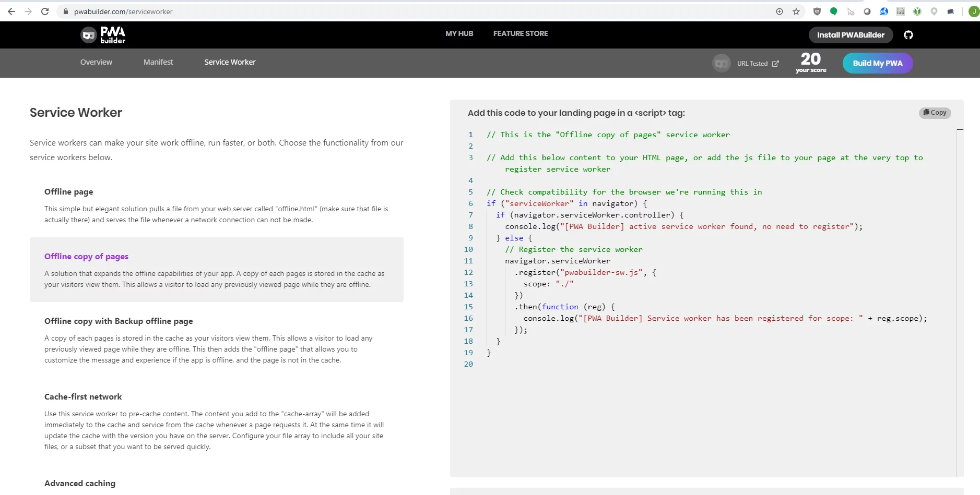Open the dark screen extension icon
980x495 pixels.
pos(951,11)
